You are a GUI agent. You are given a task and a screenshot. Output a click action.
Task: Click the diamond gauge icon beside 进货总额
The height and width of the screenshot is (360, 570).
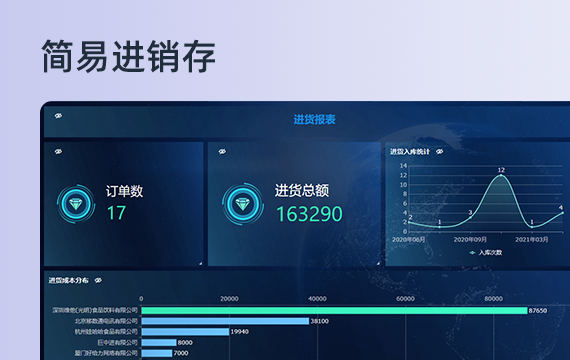[x=242, y=204]
